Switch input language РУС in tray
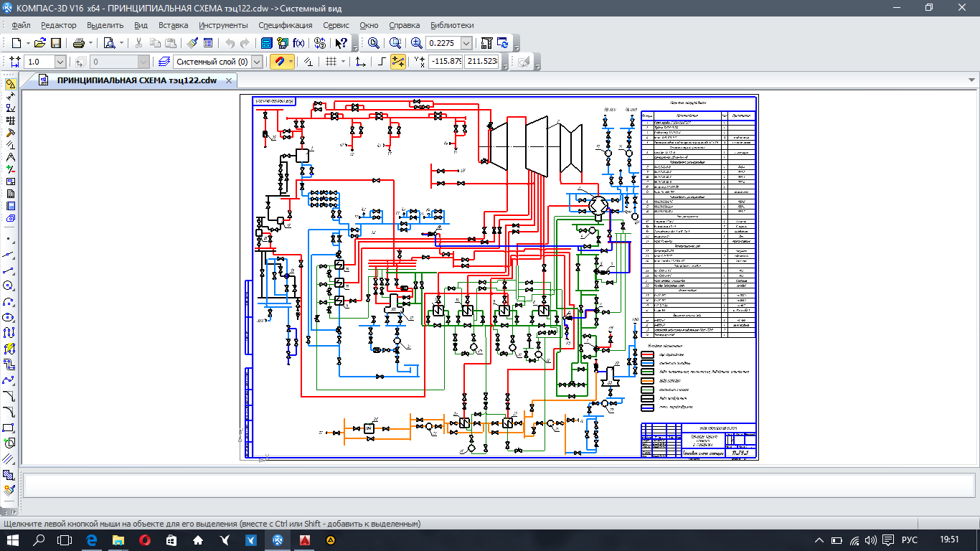Screen dimensions: 980x551 [x=909, y=540]
